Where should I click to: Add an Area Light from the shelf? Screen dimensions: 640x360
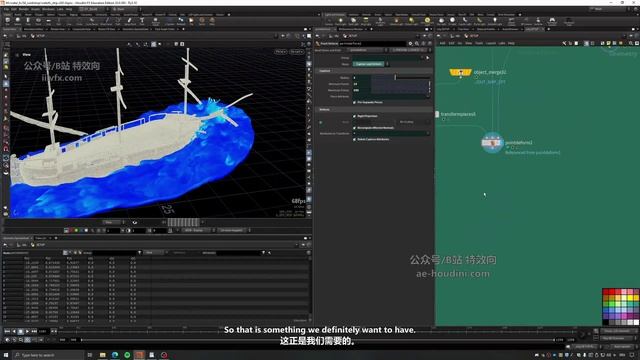tap(366, 21)
